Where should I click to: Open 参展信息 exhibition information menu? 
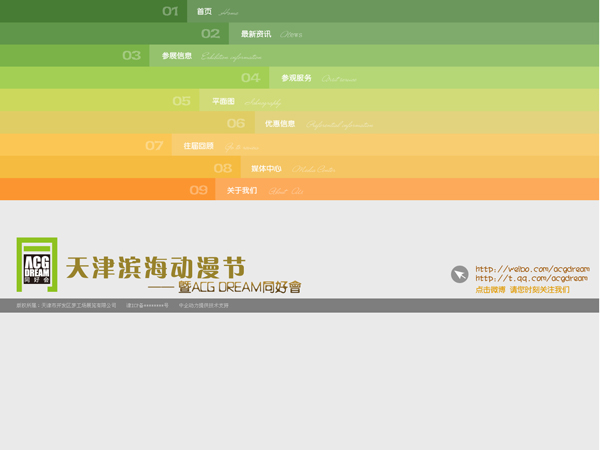pyautogui.click(x=212, y=56)
